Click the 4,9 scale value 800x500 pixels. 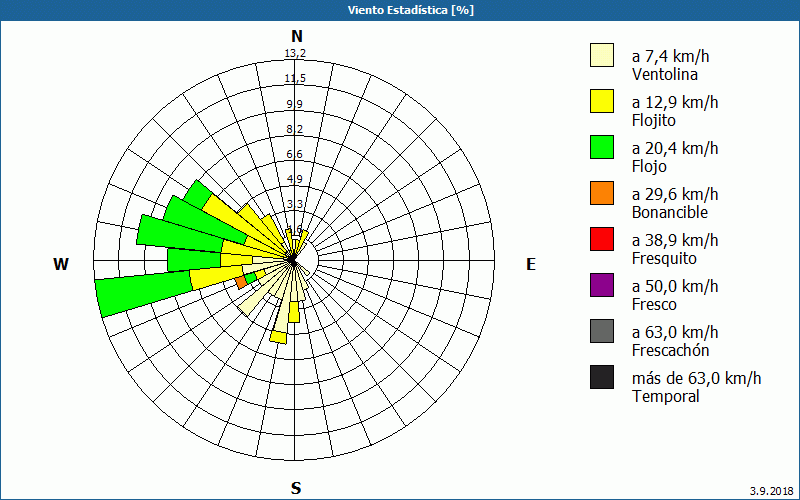[294, 179]
